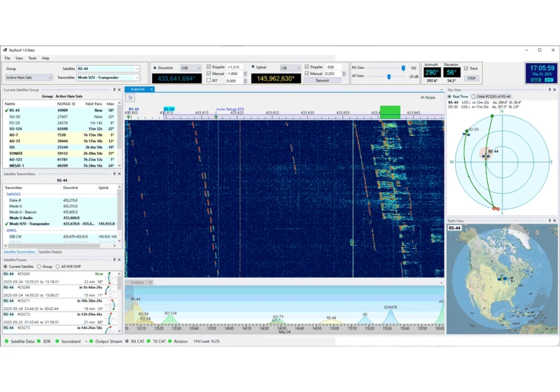Select the Group passes radio button
The height and width of the screenshot is (392, 560).
click(39, 266)
